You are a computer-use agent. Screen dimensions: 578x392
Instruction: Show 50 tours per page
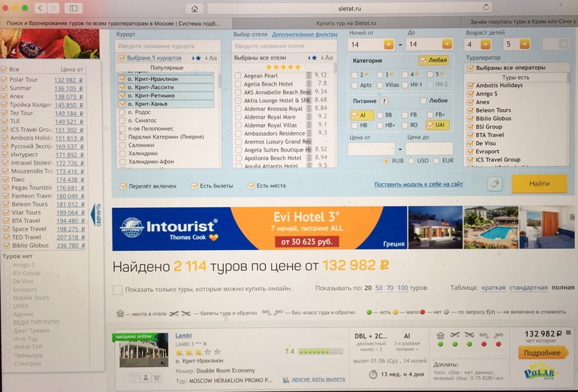pyautogui.click(x=379, y=288)
